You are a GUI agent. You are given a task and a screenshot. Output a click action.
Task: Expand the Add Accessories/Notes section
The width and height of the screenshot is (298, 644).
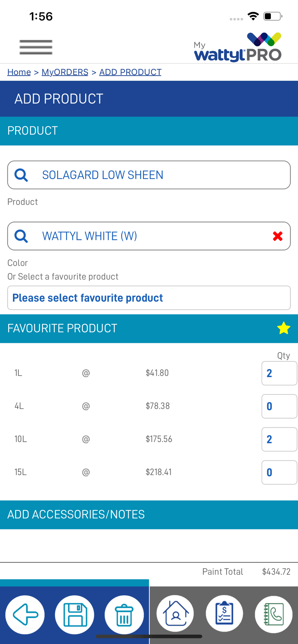[x=149, y=515]
